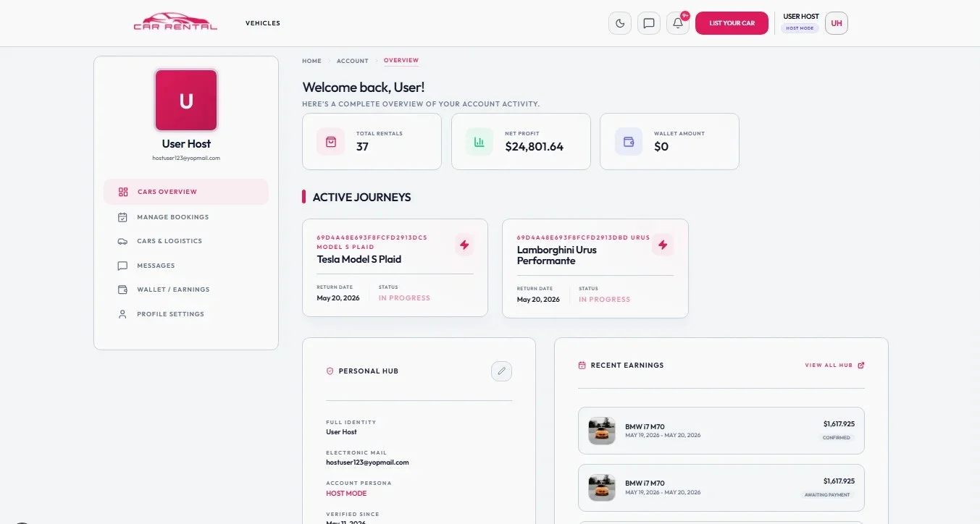Edit Personal Hub with pencil icon

(x=501, y=371)
